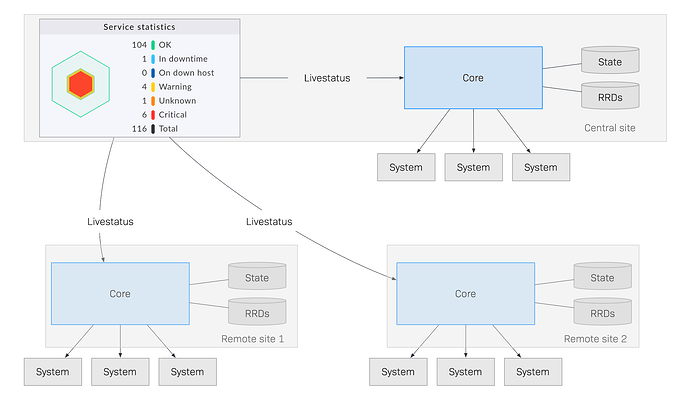This screenshot has height=396, width=690.
Task: Select the OK status label
Action: pyautogui.click(x=165, y=45)
